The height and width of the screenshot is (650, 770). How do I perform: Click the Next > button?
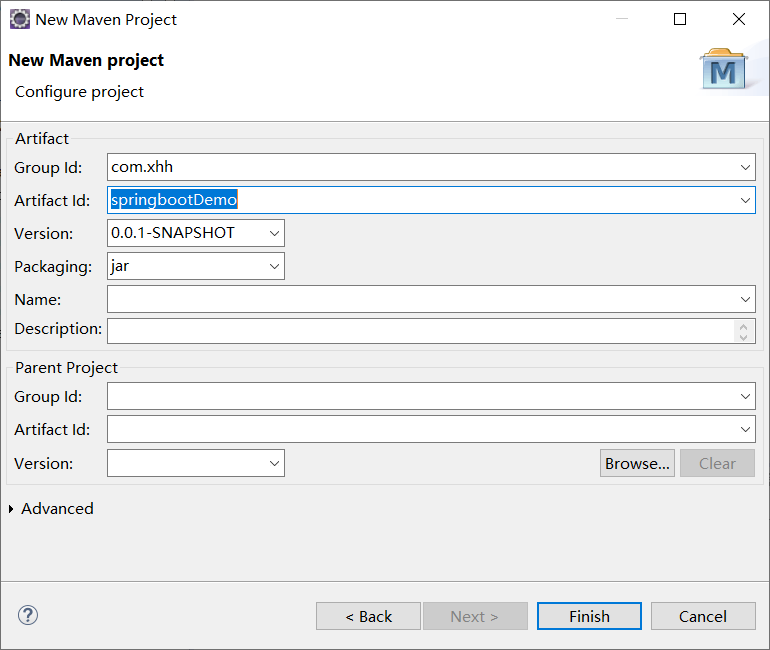point(475,616)
